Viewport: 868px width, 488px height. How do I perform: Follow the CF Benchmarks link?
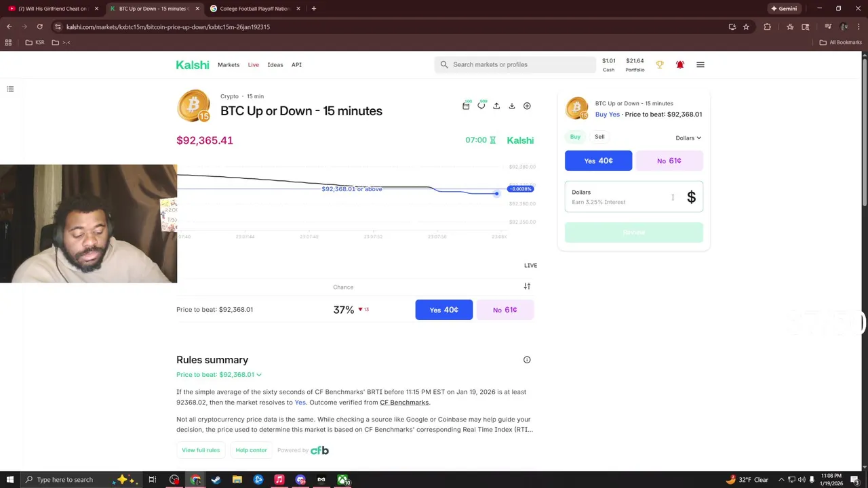pyautogui.click(x=404, y=403)
